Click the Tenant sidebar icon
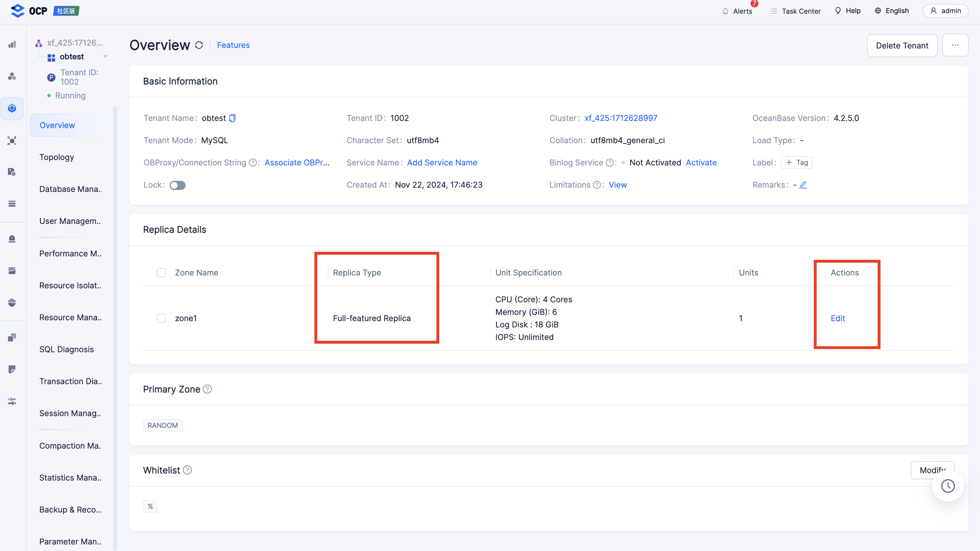Viewport: 980px width, 551px height. click(x=12, y=108)
